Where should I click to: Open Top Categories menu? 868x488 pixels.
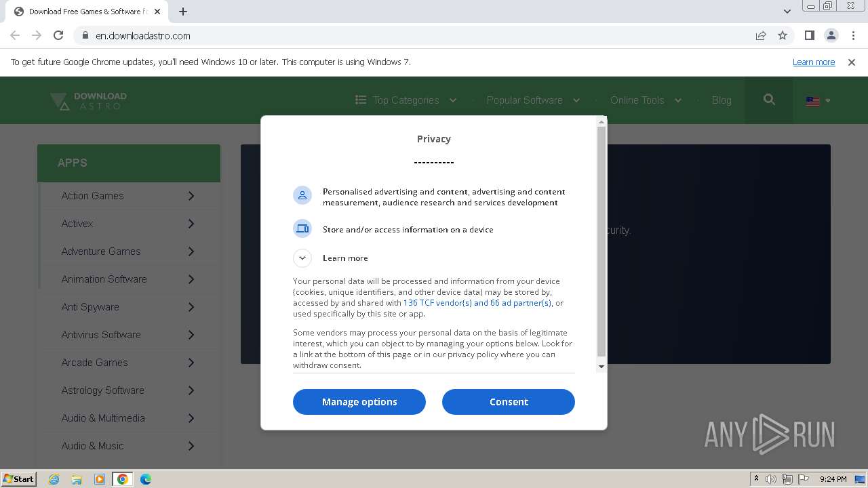pos(406,100)
